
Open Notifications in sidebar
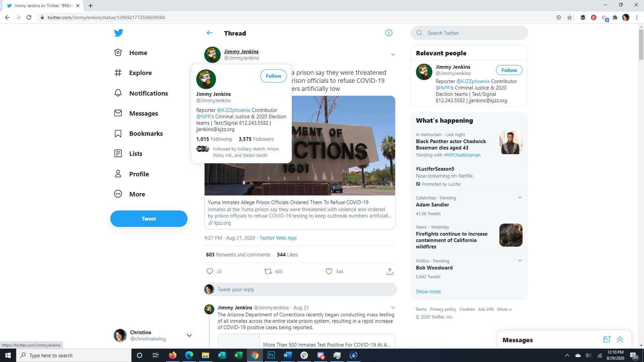(148, 93)
